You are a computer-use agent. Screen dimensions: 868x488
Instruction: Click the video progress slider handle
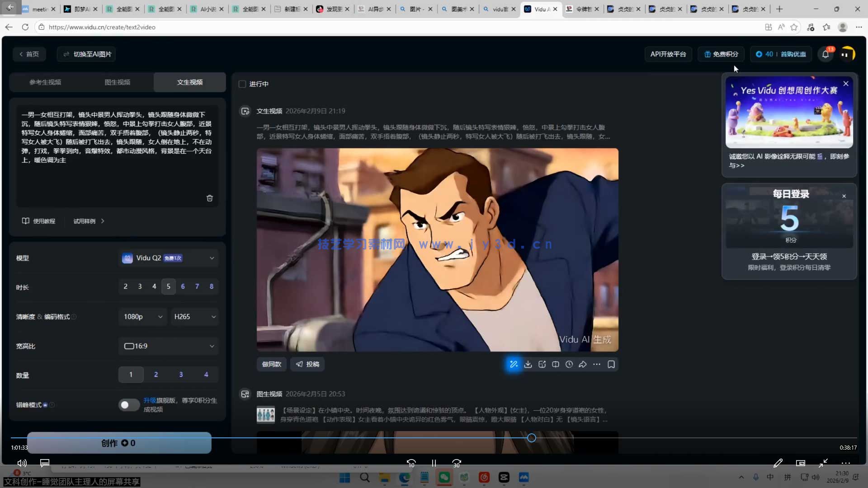click(x=532, y=438)
